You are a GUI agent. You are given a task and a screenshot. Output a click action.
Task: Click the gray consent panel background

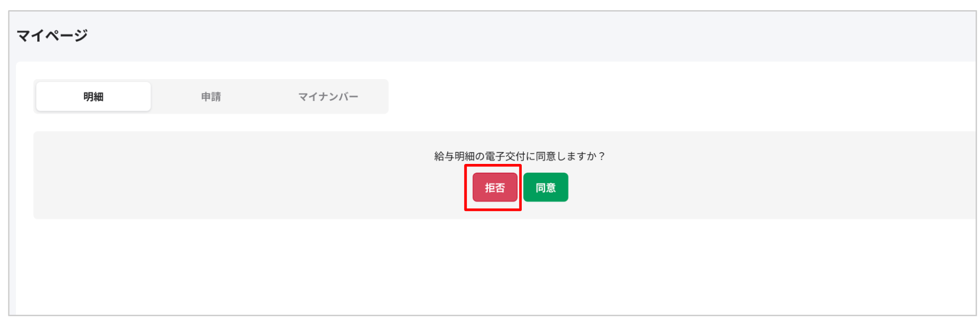pos(242,175)
